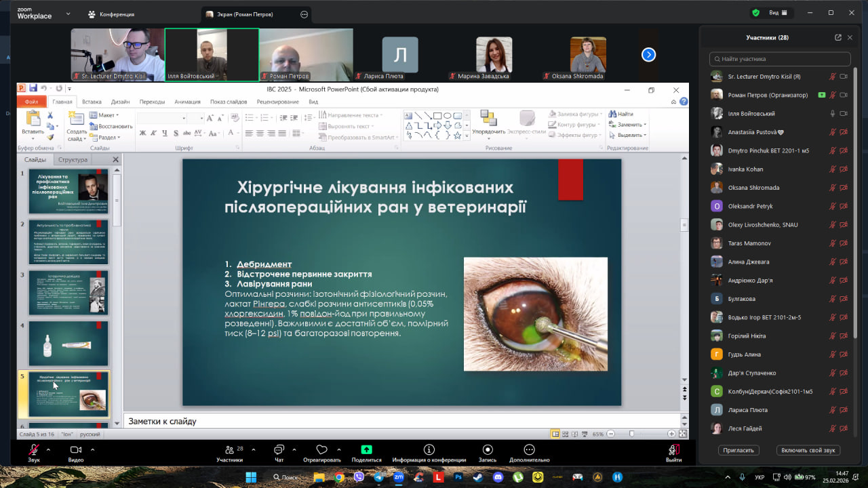Start recording with the Запись icon
Screen dimensions: 868x488
(488, 450)
